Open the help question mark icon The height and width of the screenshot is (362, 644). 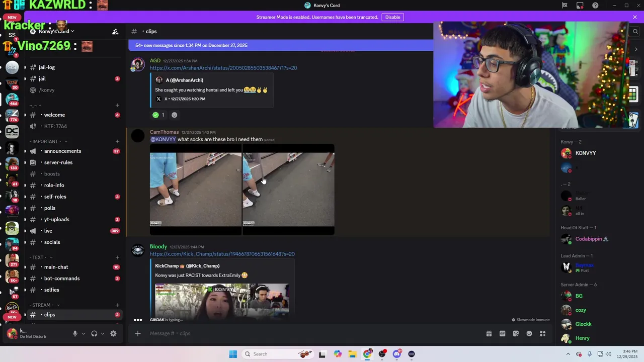(595, 6)
